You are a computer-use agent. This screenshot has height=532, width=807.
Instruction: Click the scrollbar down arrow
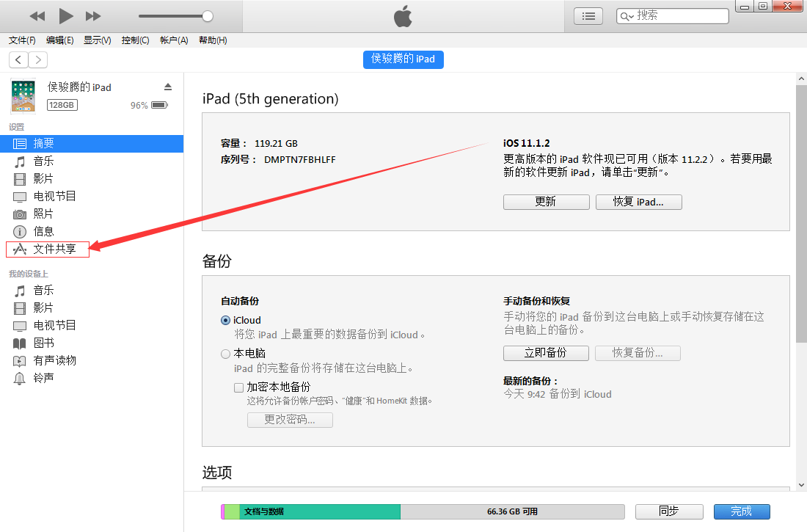pos(801,484)
